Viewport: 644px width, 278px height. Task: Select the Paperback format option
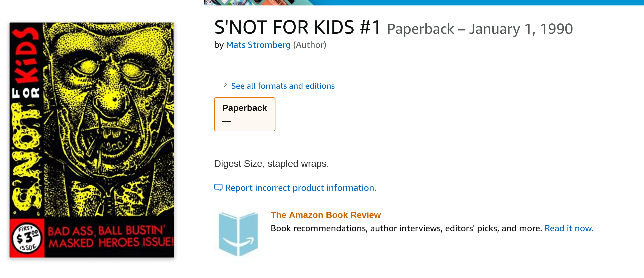(245, 114)
